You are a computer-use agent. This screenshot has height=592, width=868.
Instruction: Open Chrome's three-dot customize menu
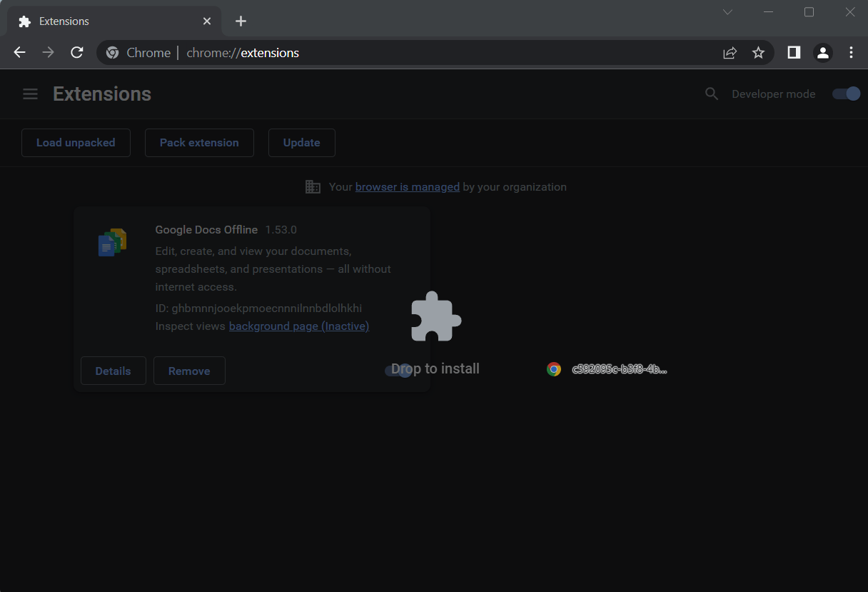[851, 53]
